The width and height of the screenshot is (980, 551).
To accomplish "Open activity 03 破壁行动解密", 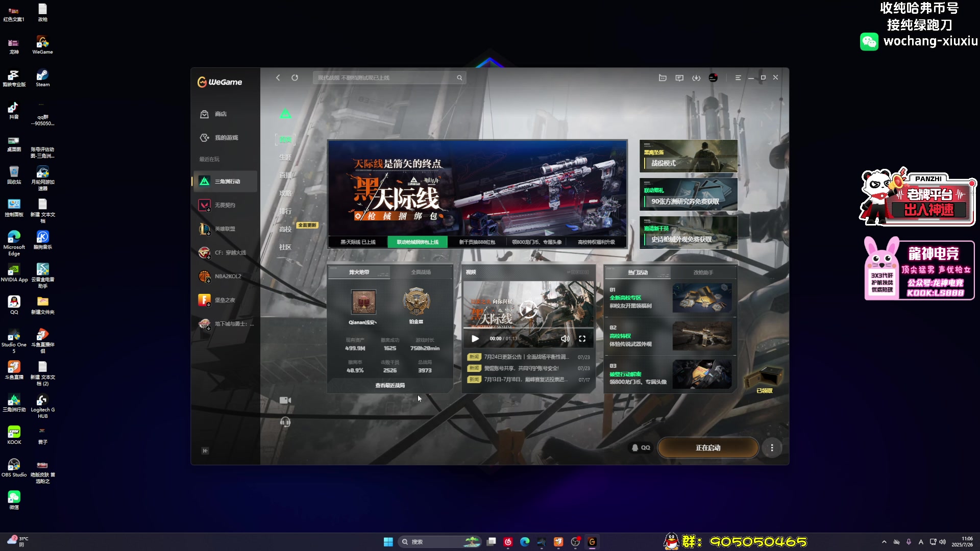I will (670, 374).
